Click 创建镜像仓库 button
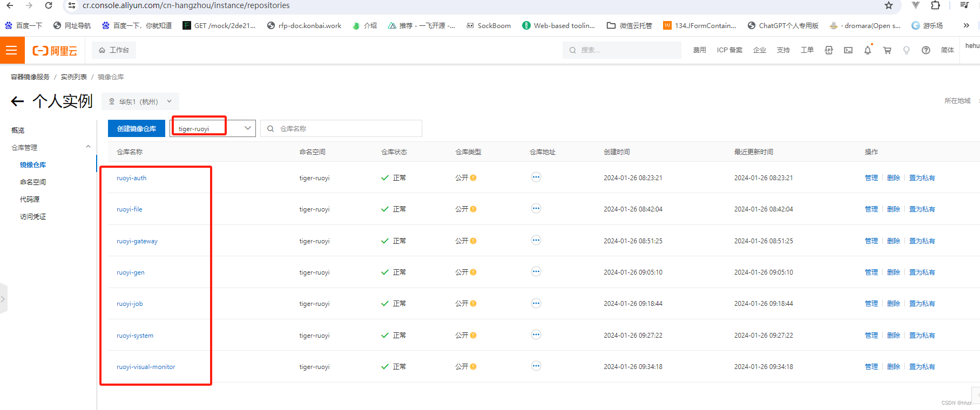980x410 pixels. (137, 128)
